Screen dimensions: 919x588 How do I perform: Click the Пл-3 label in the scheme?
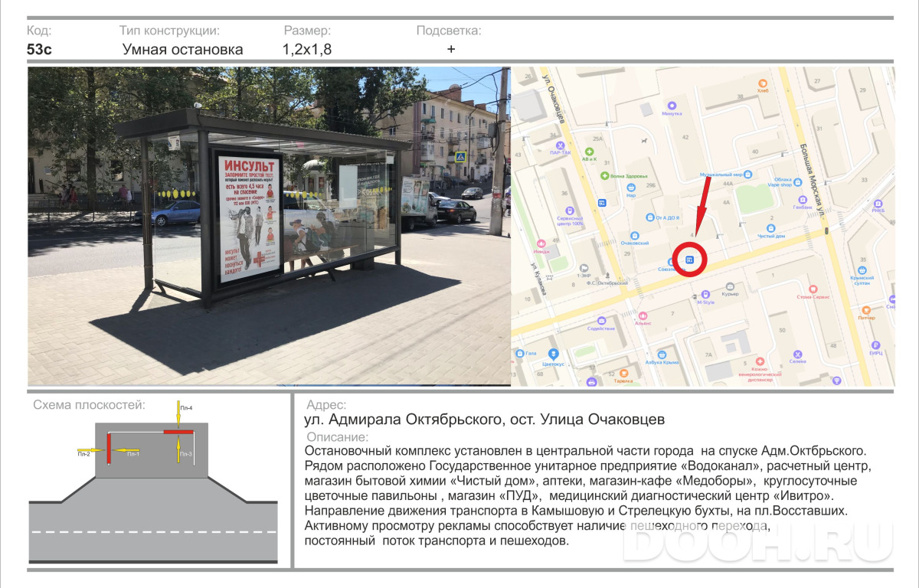185,455
